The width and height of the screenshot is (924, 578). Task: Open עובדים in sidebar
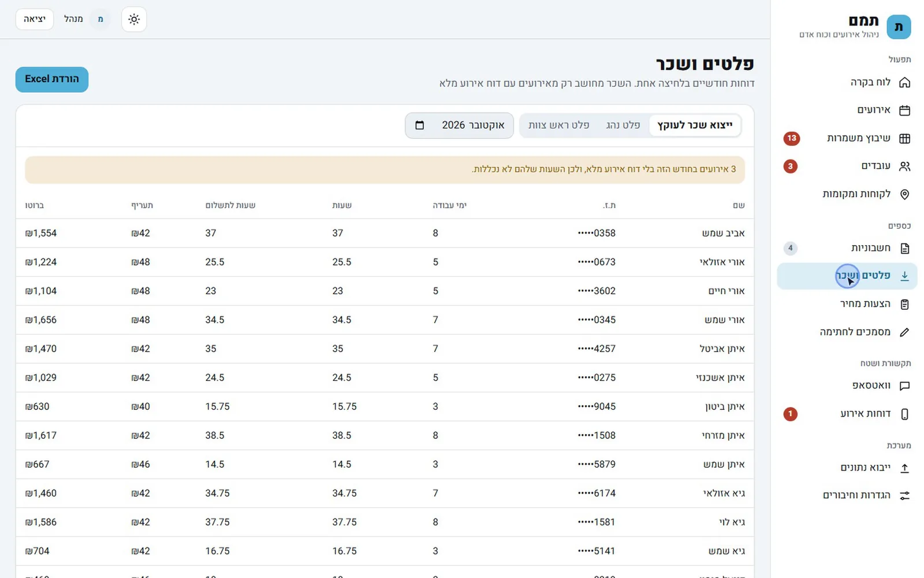click(847, 166)
